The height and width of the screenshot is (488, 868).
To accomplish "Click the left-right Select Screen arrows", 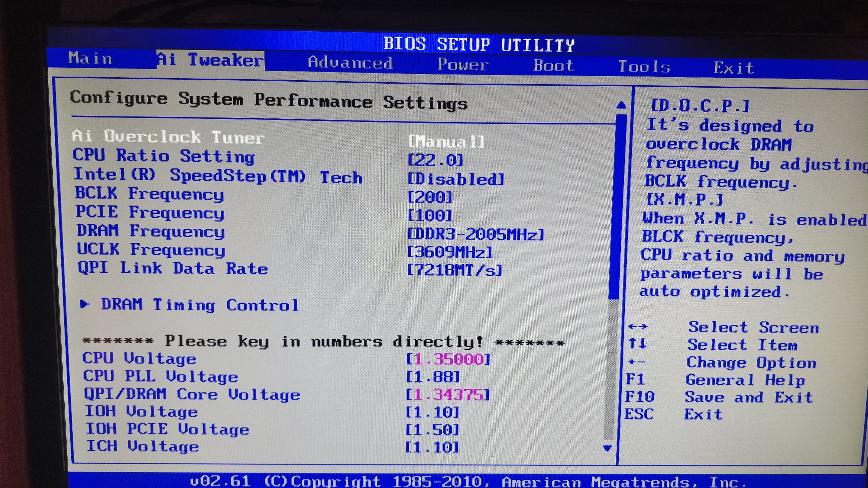I will [637, 326].
